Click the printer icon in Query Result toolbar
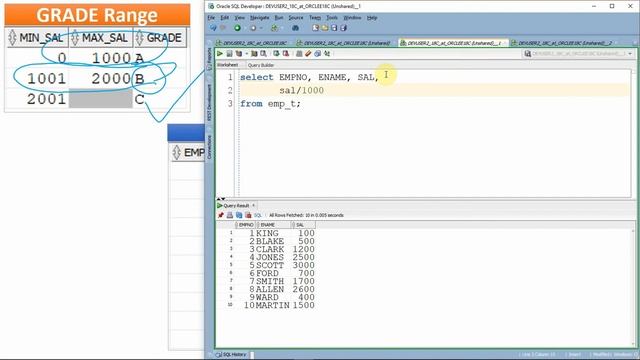The image size is (640, 360). click(x=230, y=215)
